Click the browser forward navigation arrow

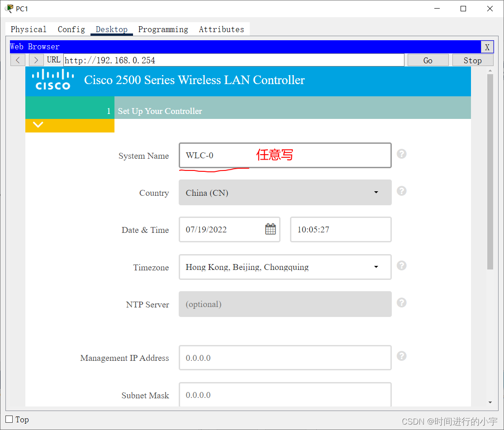coord(36,60)
